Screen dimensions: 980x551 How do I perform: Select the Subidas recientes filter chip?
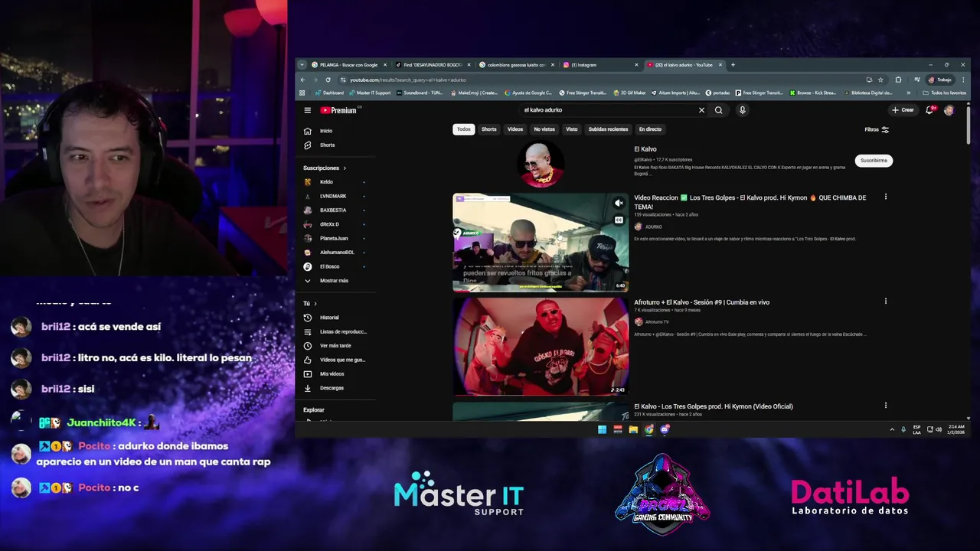608,129
